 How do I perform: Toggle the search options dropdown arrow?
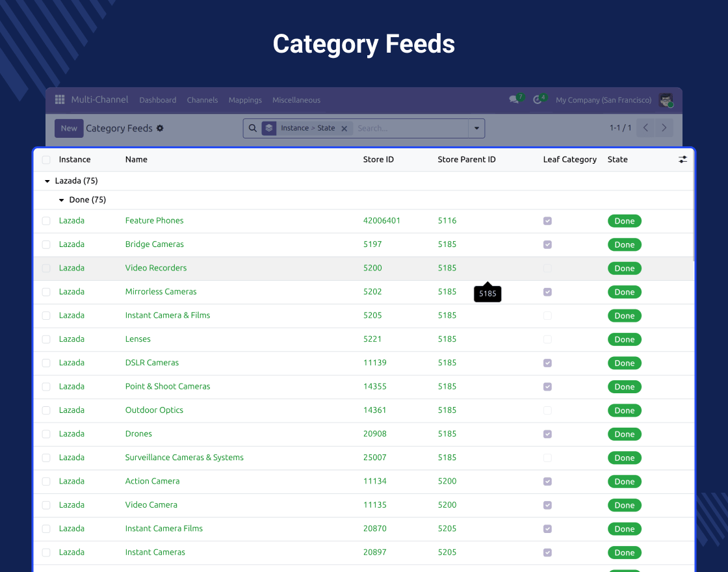tap(476, 128)
